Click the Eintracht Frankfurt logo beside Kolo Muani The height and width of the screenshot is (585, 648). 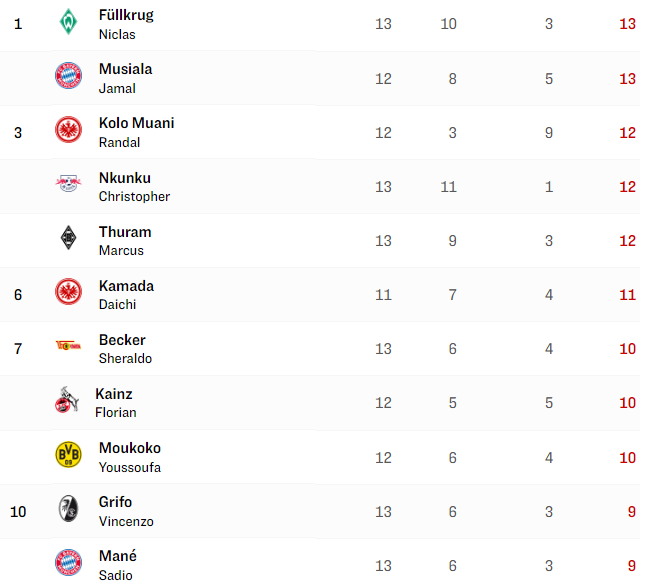point(68,130)
